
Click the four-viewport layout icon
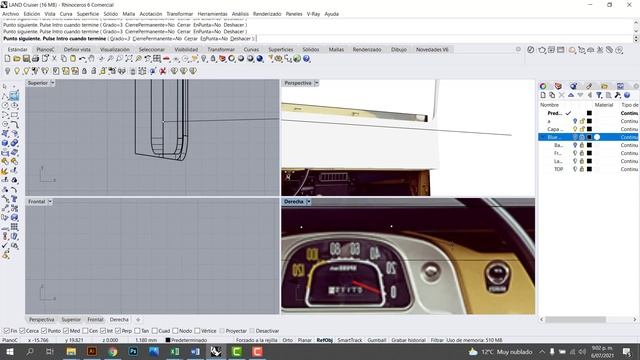coord(157,59)
